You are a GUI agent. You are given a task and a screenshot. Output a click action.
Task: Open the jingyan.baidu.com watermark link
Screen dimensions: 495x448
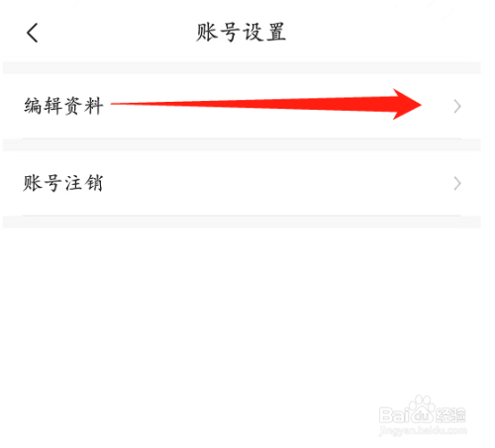tap(424, 430)
